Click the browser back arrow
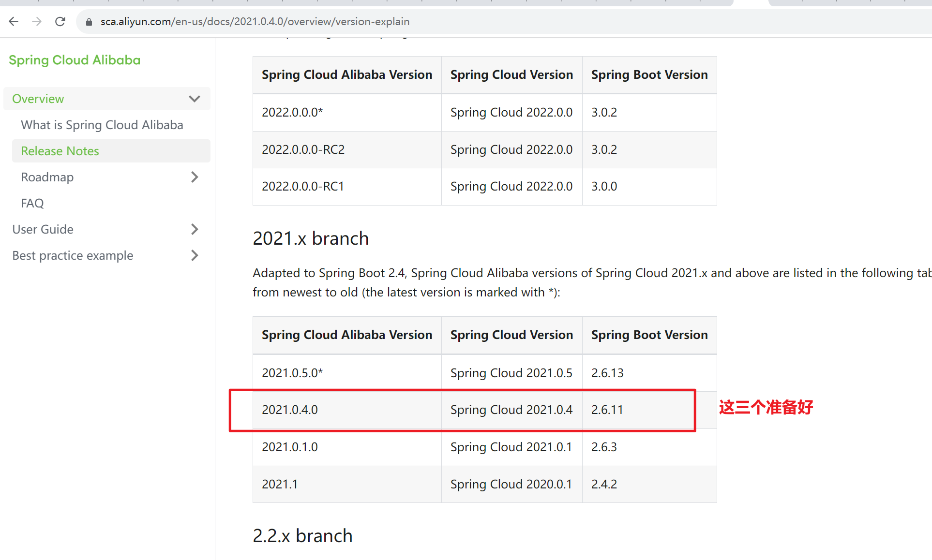Screen dimensions: 932x560 click(13, 21)
